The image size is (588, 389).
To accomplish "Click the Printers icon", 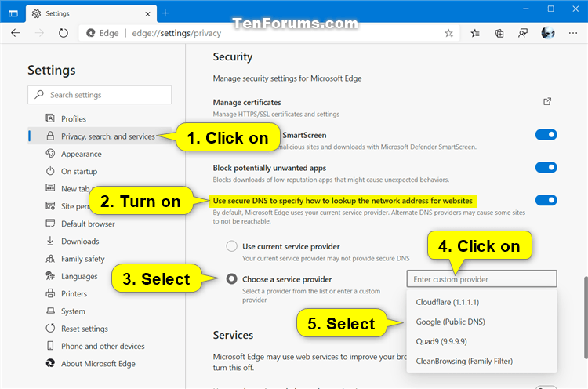I will pos(50,293).
